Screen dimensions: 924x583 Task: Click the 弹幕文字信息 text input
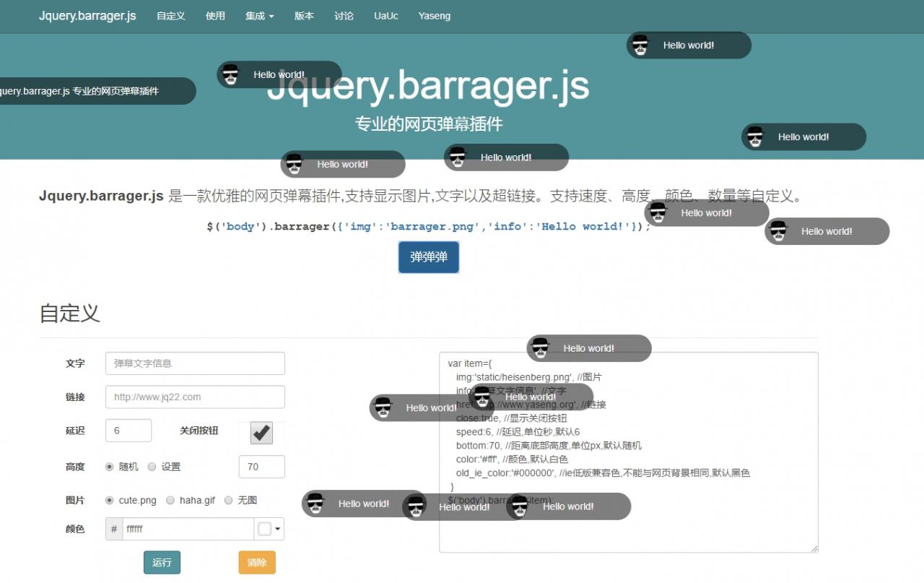tap(195, 363)
